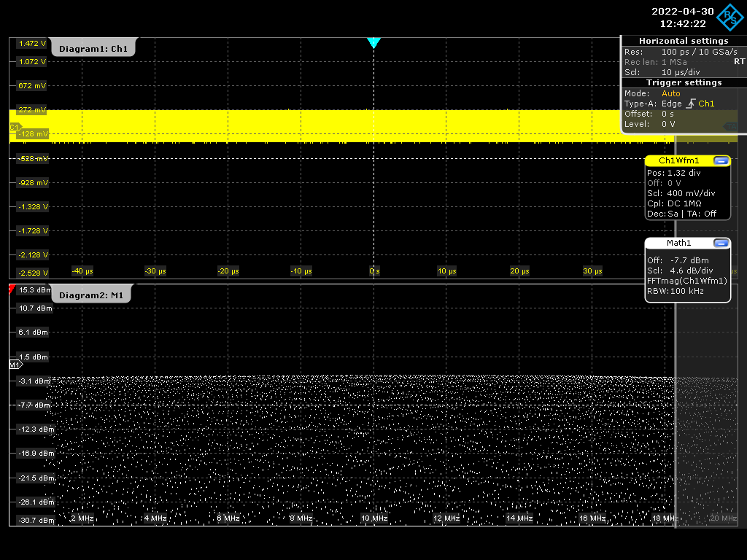Click the 18 MHz frequency axis label
Image resolution: width=747 pixels, height=560 pixels.
coord(665,518)
